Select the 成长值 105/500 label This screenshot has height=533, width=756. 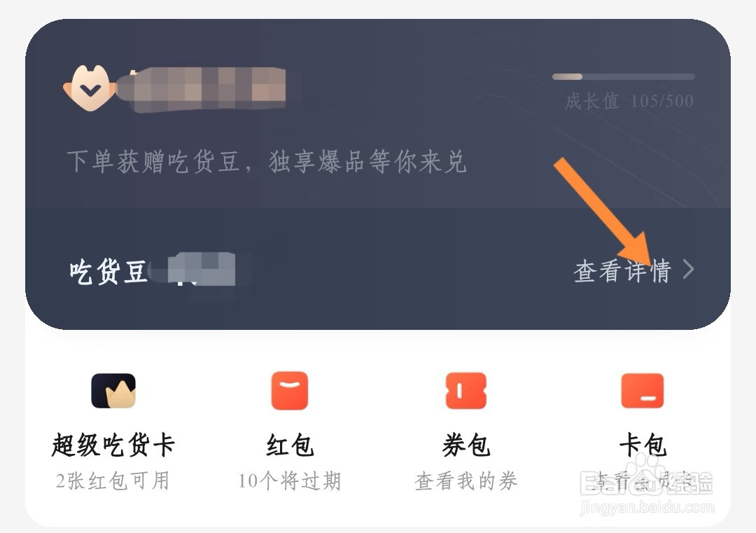(x=629, y=102)
